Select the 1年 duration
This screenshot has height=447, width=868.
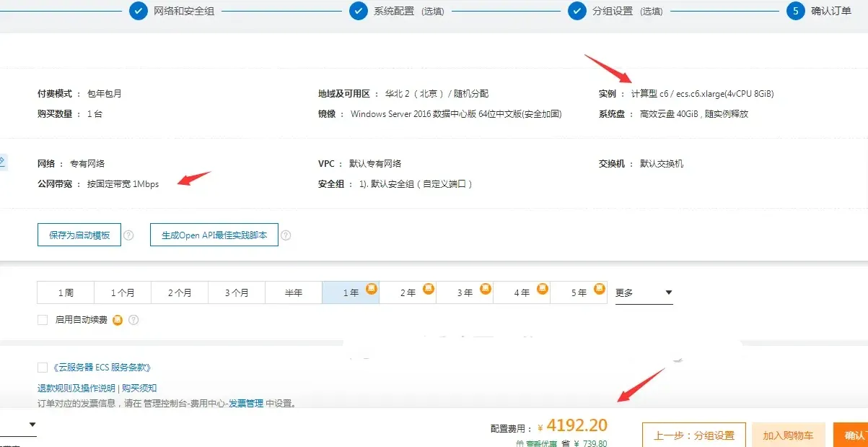tap(351, 292)
